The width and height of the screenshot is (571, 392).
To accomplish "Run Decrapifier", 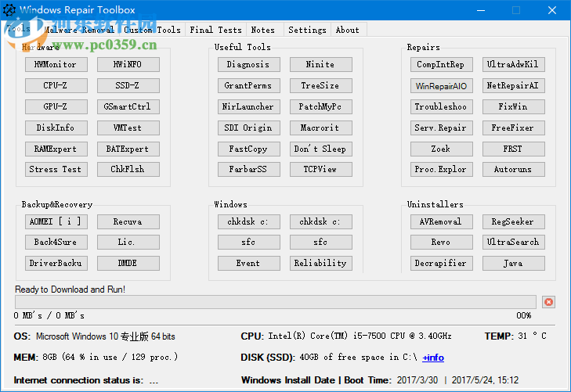I will coord(441,263).
